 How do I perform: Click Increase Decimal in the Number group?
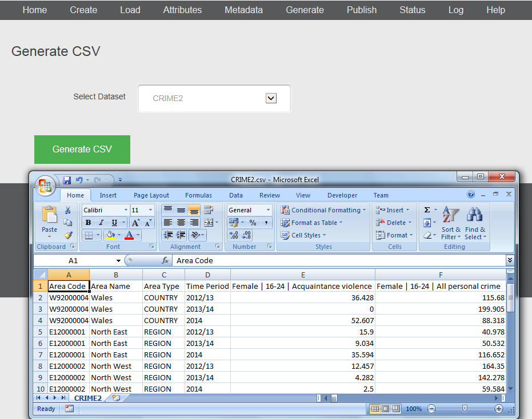point(233,235)
